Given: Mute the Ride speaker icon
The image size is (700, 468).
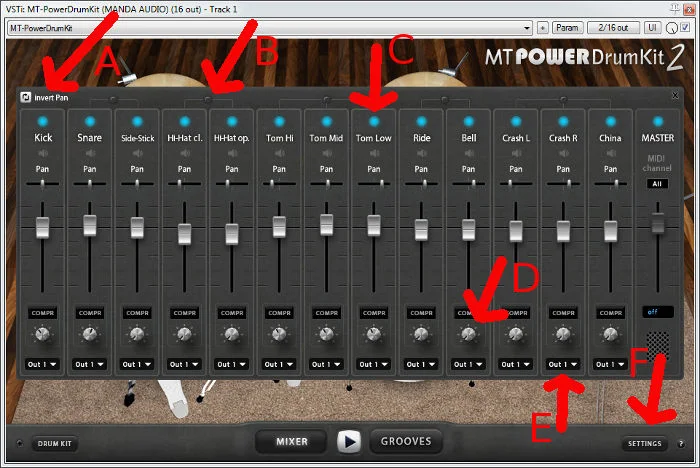Looking at the screenshot, I should 421,153.
